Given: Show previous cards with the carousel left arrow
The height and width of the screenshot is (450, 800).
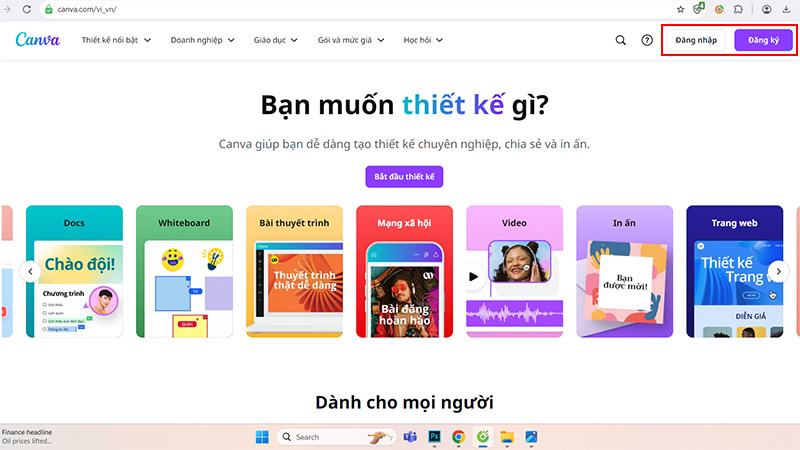Looking at the screenshot, I should (x=30, y=271).
